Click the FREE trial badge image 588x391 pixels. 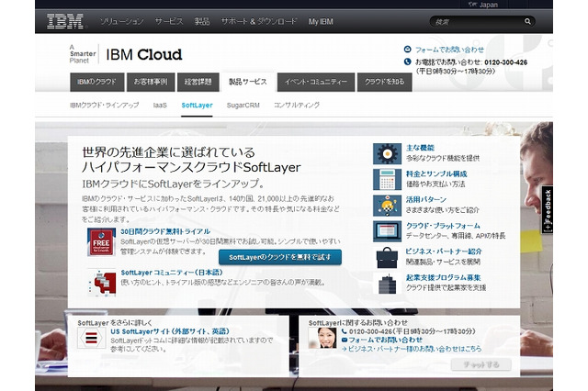(101, 242)
